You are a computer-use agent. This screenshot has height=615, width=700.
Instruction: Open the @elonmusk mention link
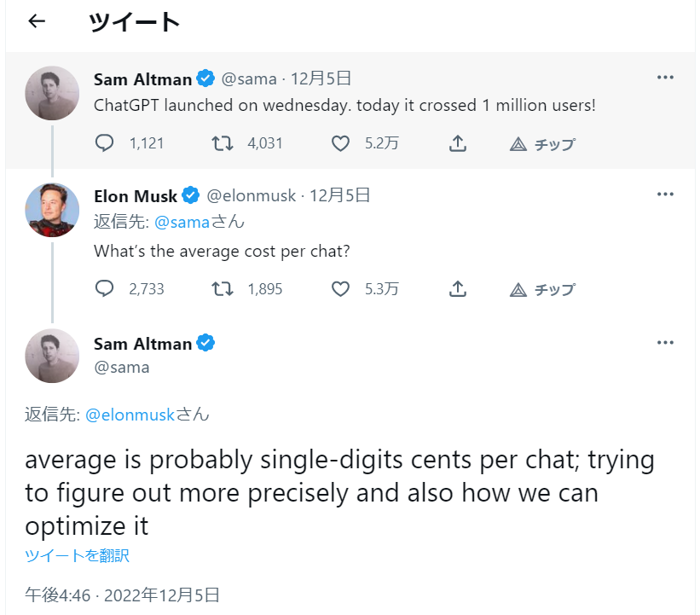click(x=130, y=415)
